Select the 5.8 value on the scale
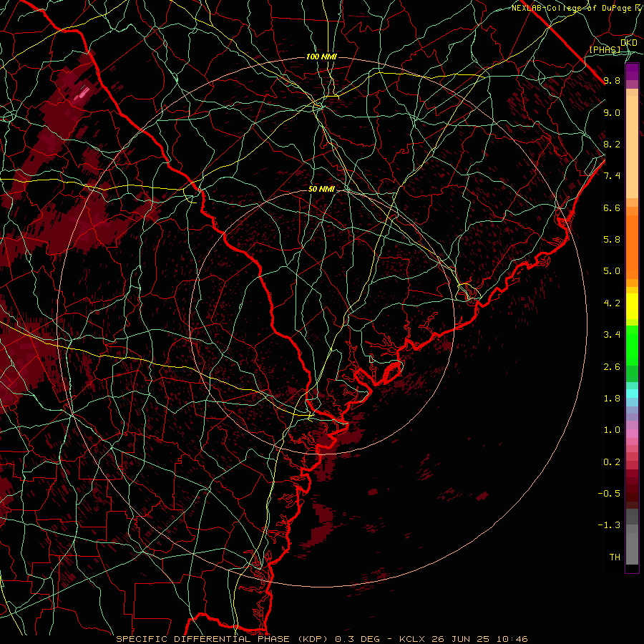644x644 pixels. click(x=612, y=240)
